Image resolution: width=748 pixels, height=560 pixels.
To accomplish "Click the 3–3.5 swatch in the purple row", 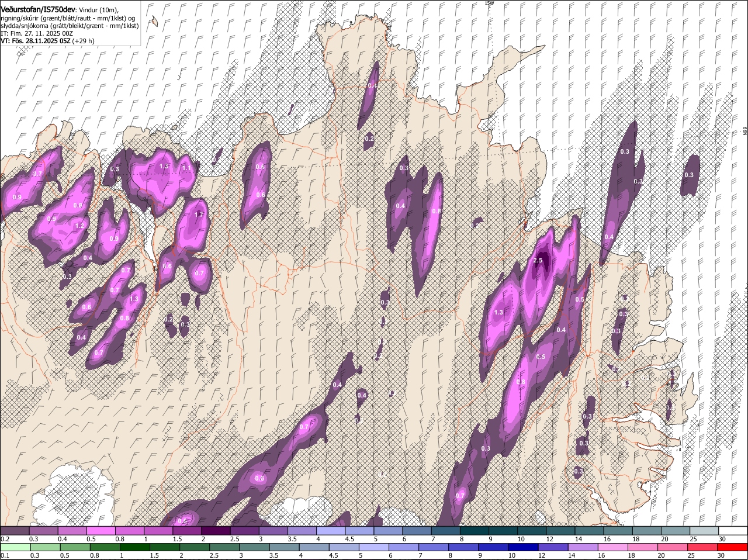I will (x=273, y=531).
